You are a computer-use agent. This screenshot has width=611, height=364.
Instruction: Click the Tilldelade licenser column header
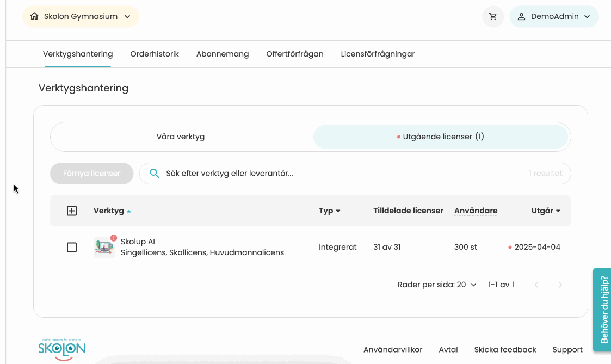coord(409,211)
